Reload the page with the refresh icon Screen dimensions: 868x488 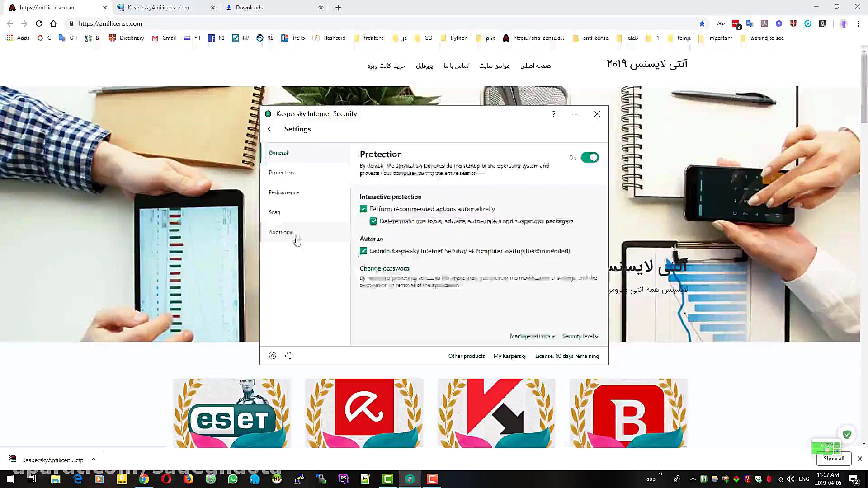[x=39, y=23]
